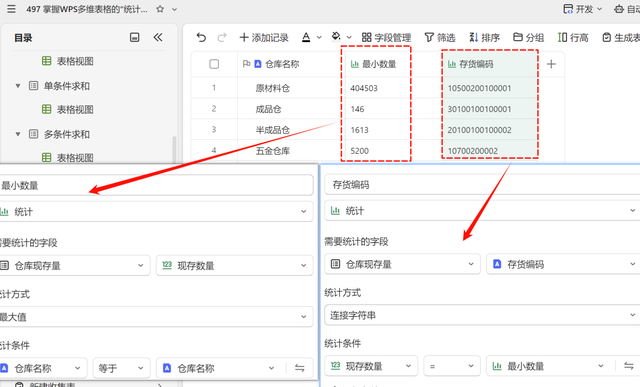
Task: Collapse the 目录 sidebar with double-chevron icon
Action: [158, 38]
